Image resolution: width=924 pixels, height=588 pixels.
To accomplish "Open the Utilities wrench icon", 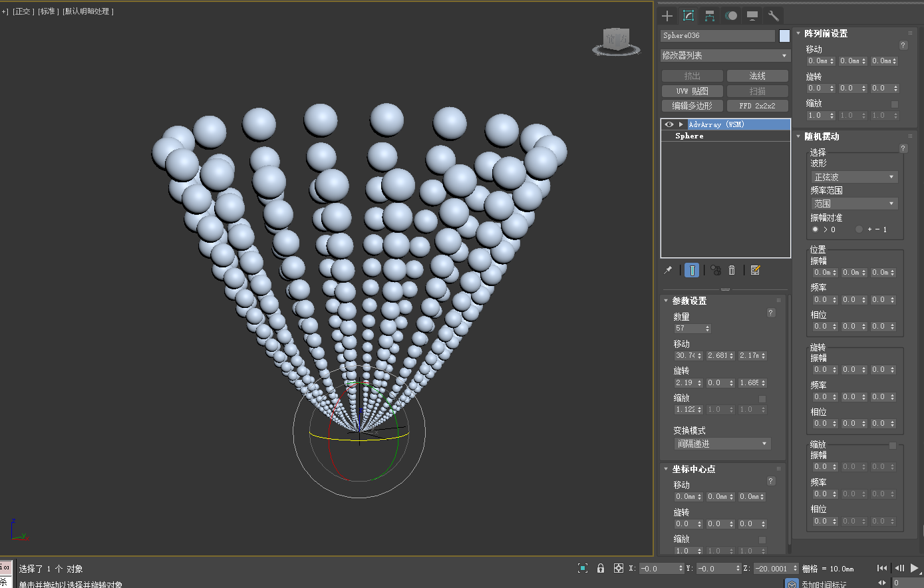I will pos(773,16).
